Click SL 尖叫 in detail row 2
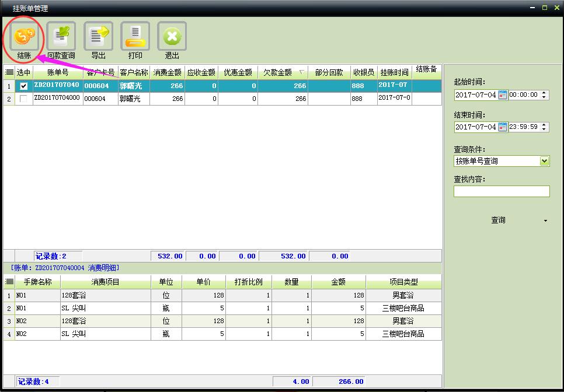Screen dimensions: 564x392 point(74,308)
